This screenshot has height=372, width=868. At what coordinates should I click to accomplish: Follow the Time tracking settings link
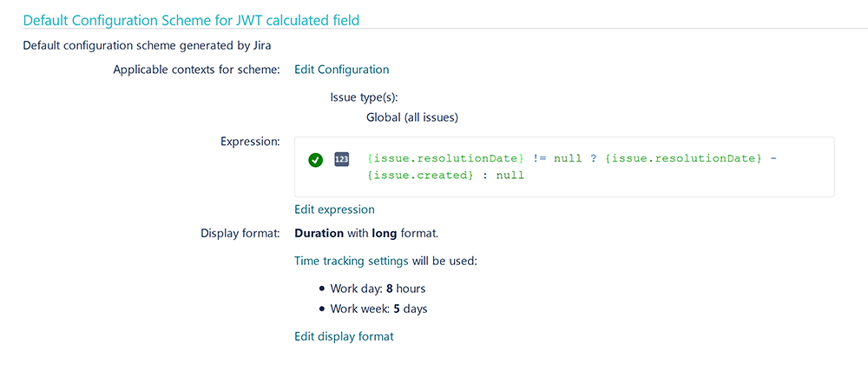pos(352,261)
